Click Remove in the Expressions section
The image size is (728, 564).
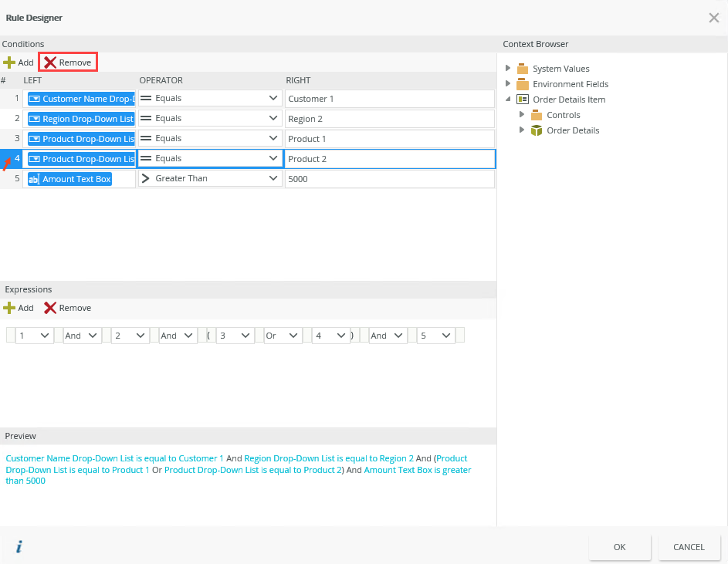click(x=67, y=308)
